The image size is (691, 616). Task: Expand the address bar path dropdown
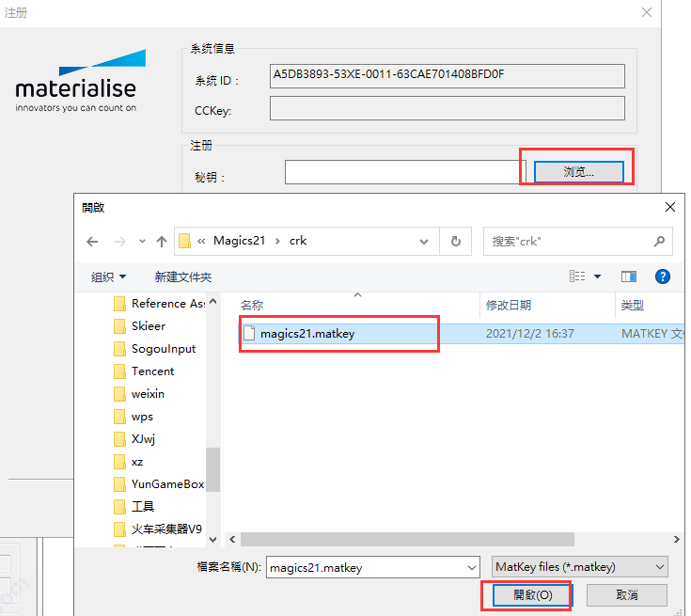[x=424, y=242]
